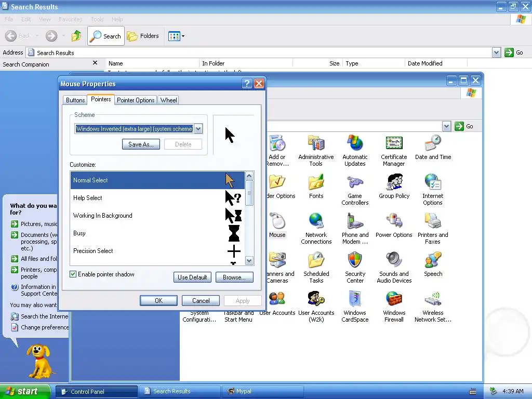The width and height of the screenshot is (532, 399).
Task: Click the pointer list scroll up arrow
Action: point(249,176)
